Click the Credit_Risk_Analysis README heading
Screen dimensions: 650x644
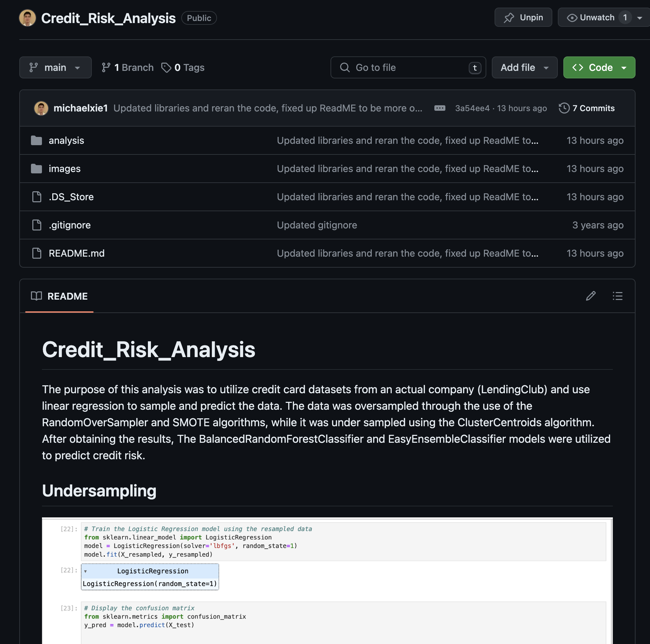tap(149, 350)
